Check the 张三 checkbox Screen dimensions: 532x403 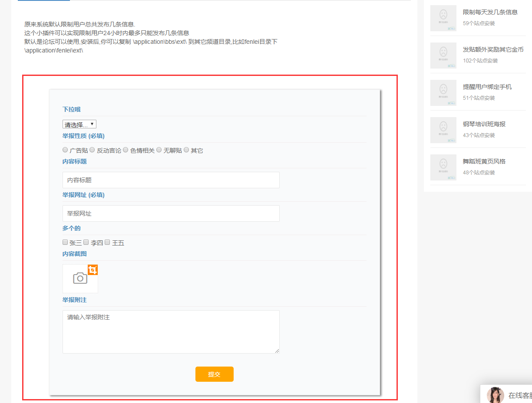pos(65,242)
